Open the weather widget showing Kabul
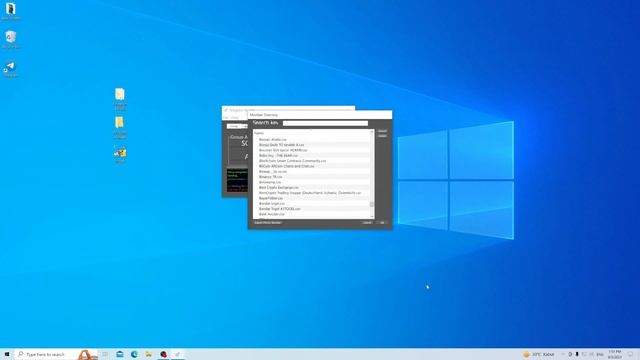 point(539,354)
